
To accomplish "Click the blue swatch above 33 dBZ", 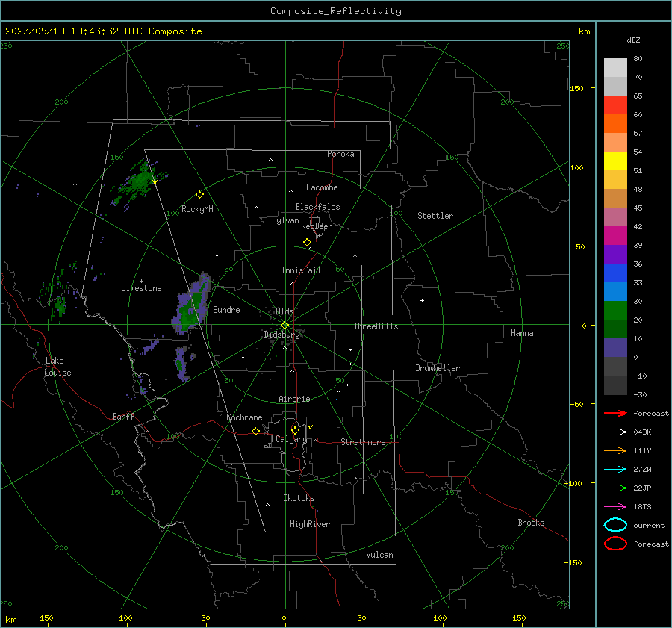I will [x=615, y=273].
